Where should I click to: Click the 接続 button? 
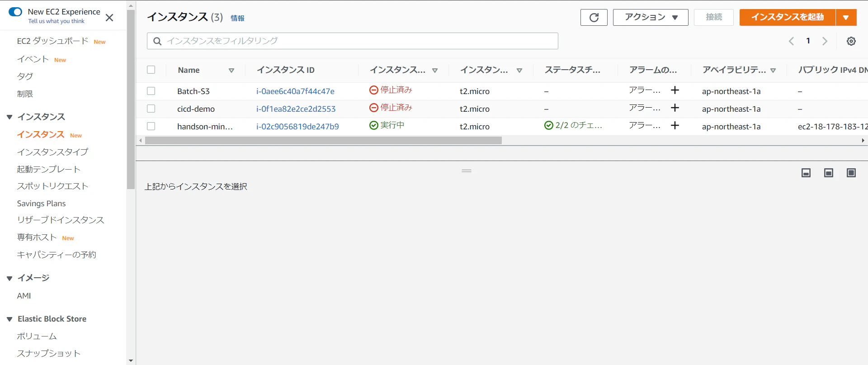click(713, 18)
